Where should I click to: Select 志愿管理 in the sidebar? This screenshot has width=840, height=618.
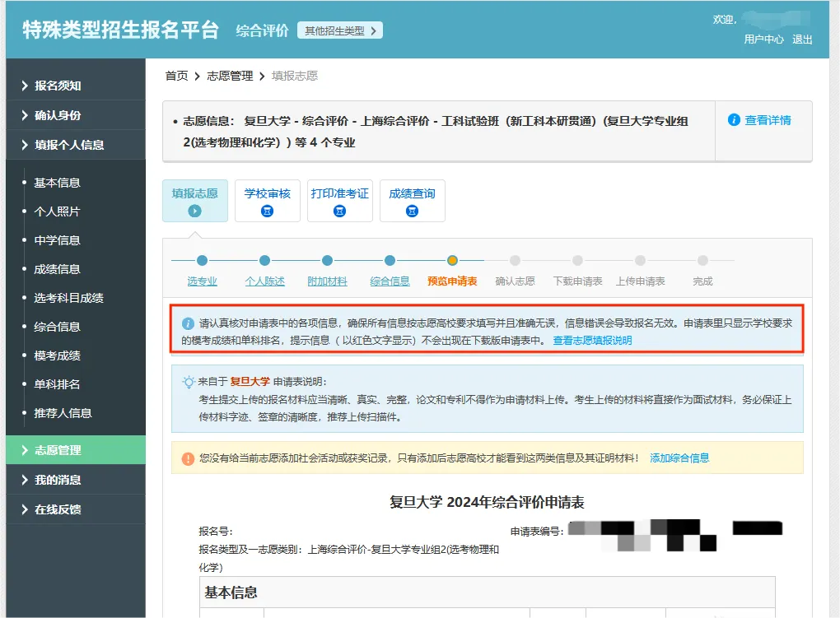tap(58, 450)
